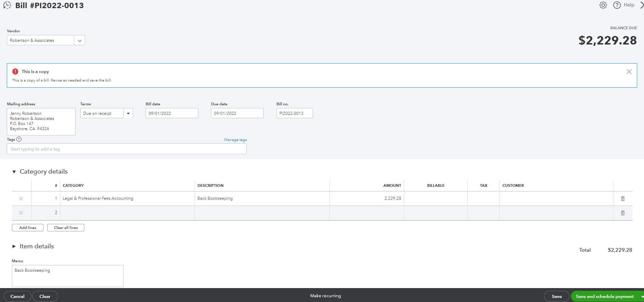Click the 2,229.28 amount cell

pos(367,198)
